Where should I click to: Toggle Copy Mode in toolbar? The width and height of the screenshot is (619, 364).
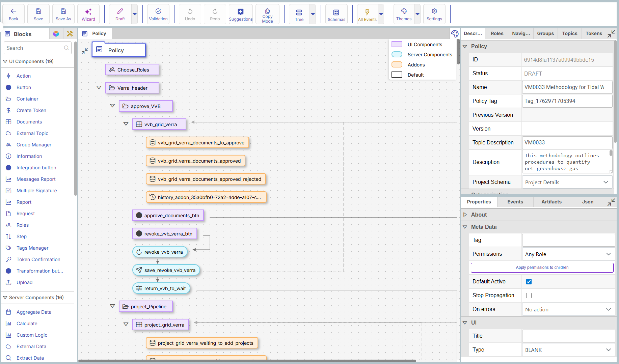click(267, 14)
